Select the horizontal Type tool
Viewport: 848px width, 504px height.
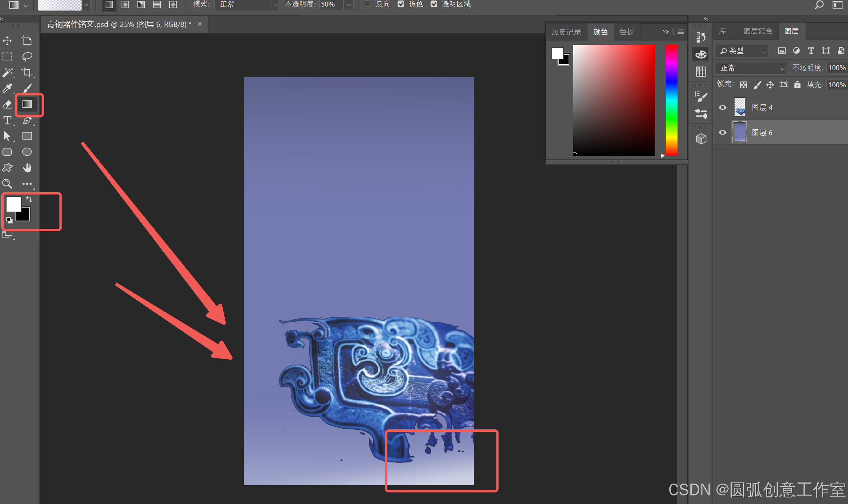pyautogui.click(x=7, y=120)
